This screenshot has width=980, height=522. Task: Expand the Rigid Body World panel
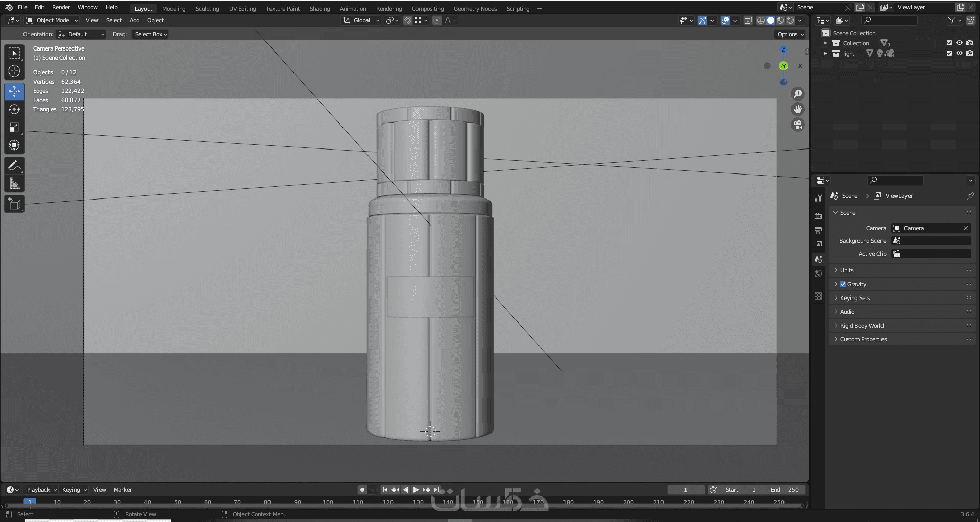click(x=862, y=326)
